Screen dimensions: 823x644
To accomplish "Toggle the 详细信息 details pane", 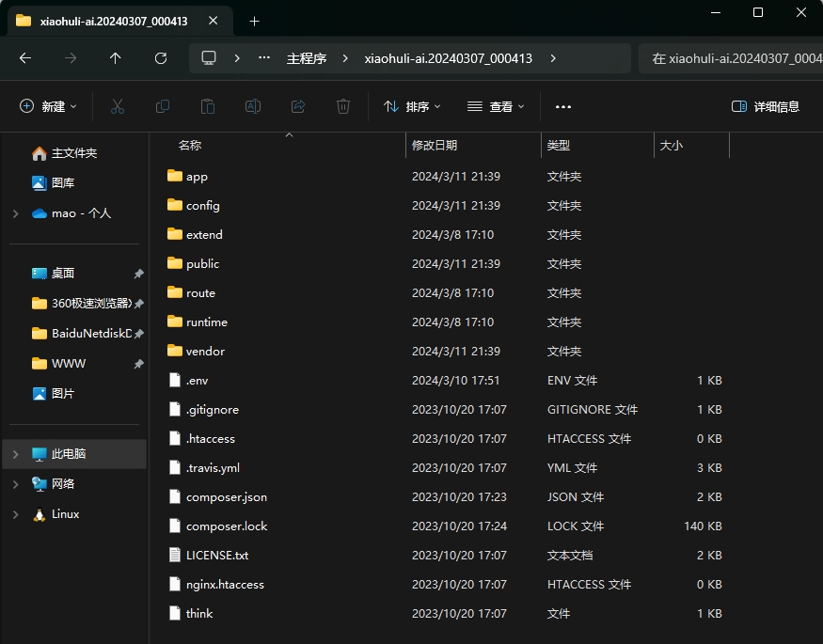I will (766, 107).
